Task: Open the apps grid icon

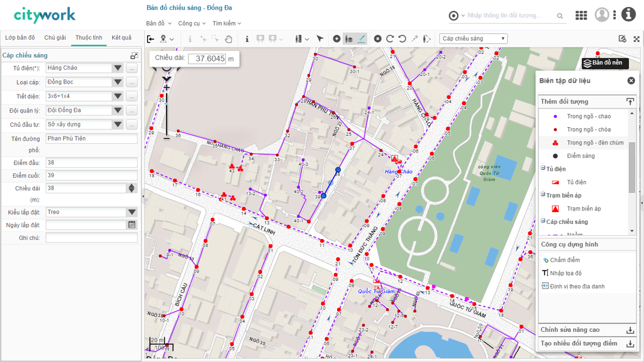Action: point(581,16)
